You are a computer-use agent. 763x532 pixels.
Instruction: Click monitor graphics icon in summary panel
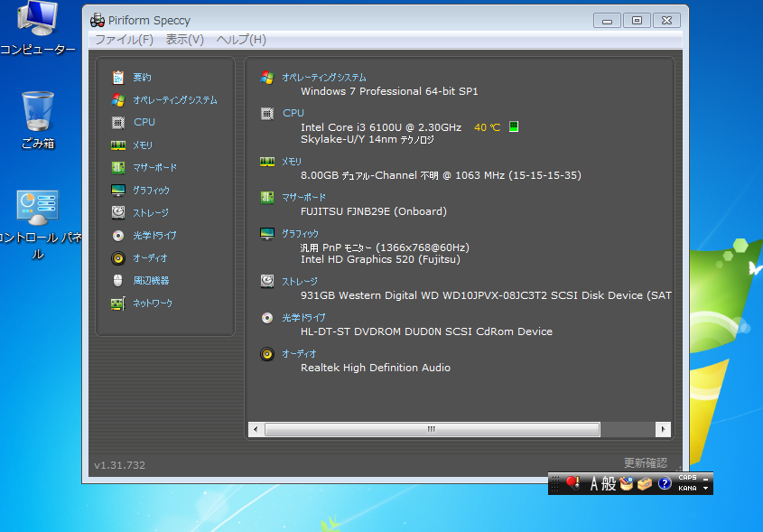click(267, 234)
